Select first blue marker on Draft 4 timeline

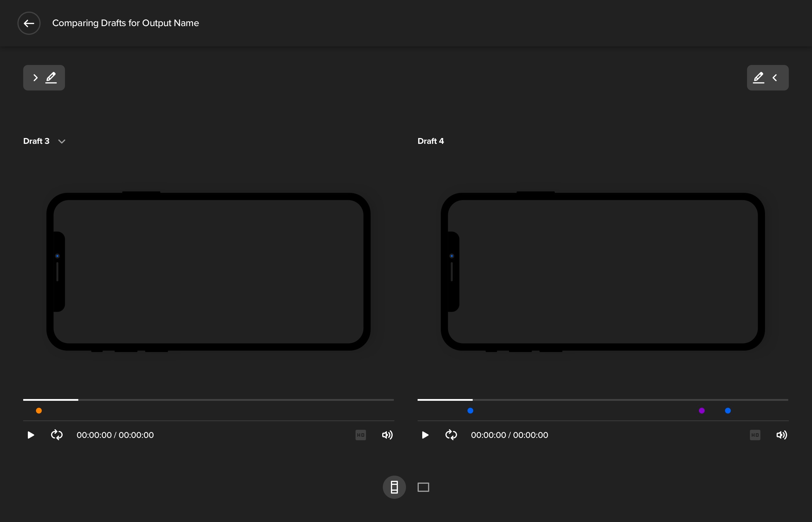coord(470,410)
